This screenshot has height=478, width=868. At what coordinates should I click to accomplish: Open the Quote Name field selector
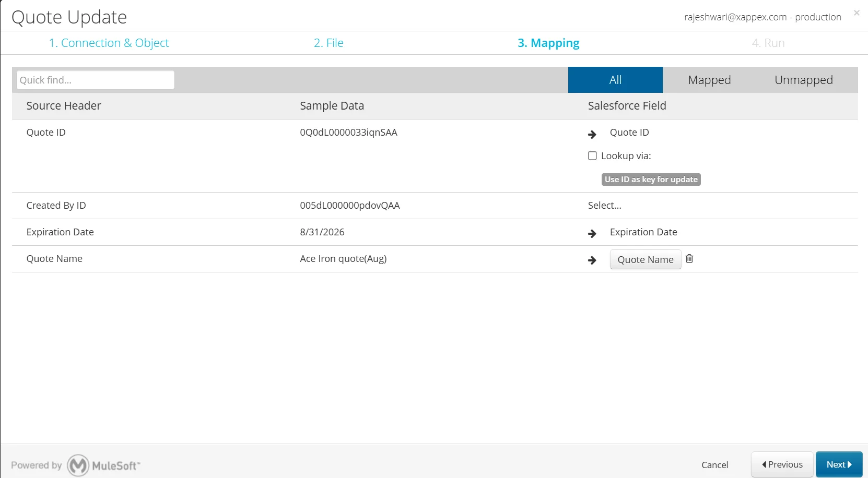tap(646, 259)
